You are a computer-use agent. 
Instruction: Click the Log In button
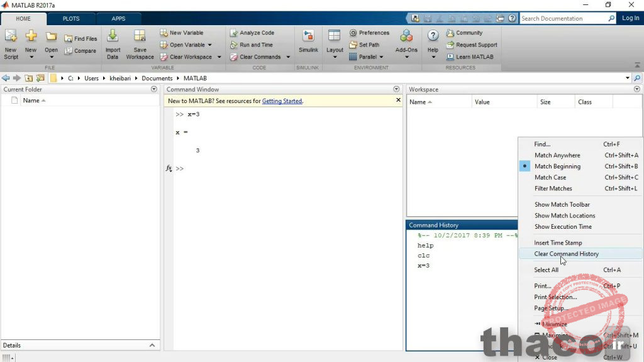click(630, 18)
